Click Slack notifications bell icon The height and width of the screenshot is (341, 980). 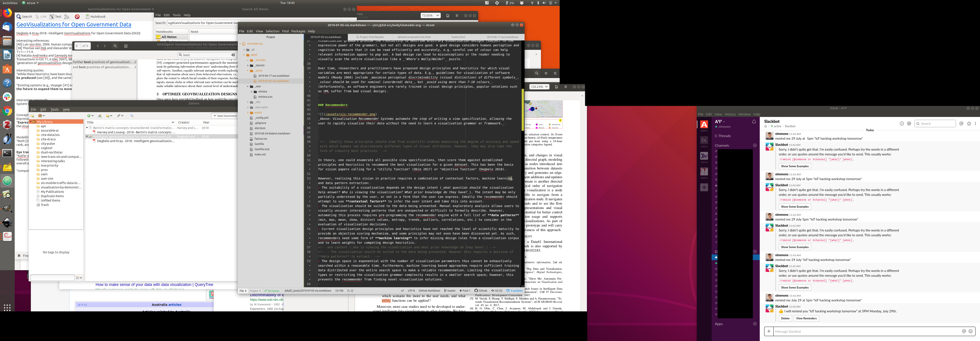(754, 122)
